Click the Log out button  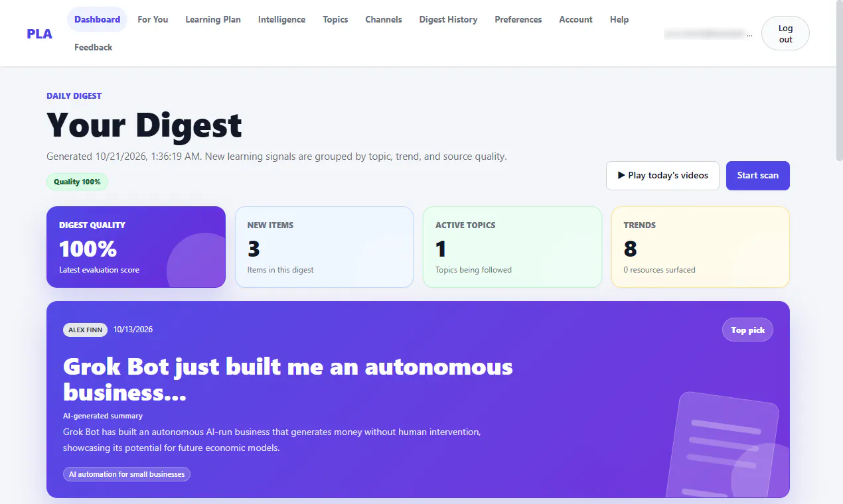click(785, 33)
